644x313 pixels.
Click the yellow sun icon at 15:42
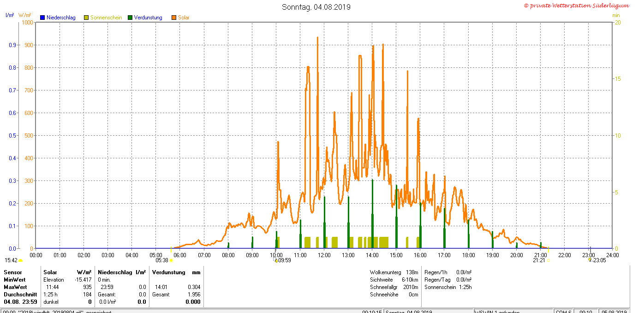[x=20, y=261]
